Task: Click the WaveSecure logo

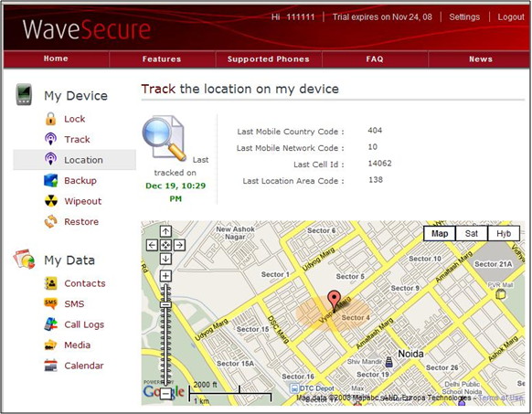Action: pos(87,29)
